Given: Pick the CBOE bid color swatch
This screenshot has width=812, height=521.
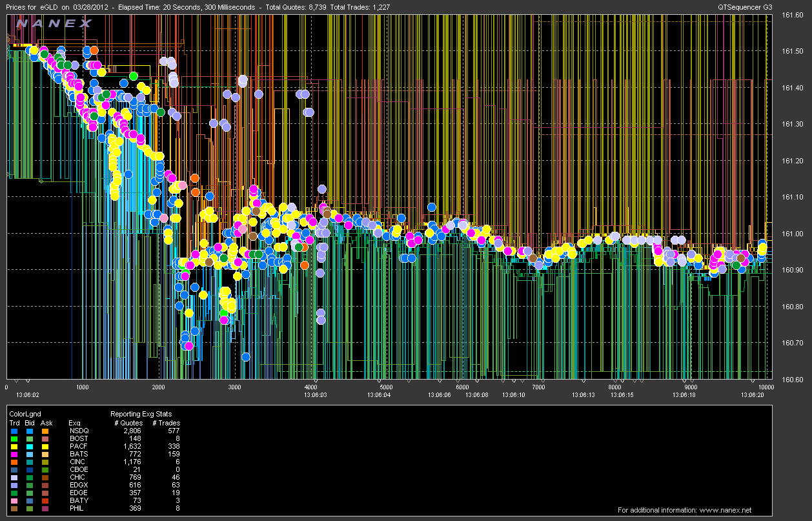Looking at the screenshot, I should [x=30, y=469].
